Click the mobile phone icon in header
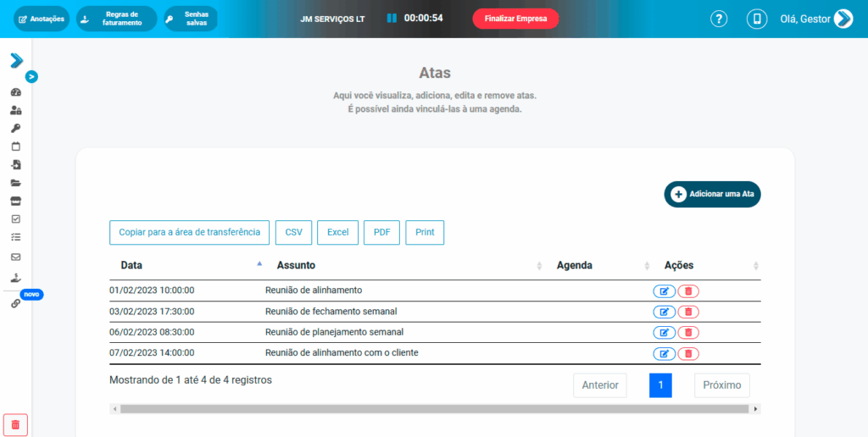The height and width of the screenshot is (437, 868). [x=757, y=19]
